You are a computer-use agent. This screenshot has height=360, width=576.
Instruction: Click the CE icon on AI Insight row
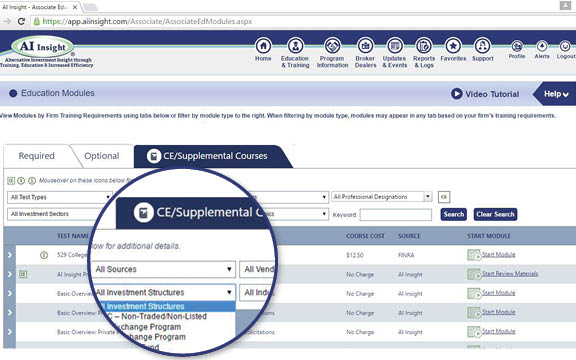click(23, 274)
